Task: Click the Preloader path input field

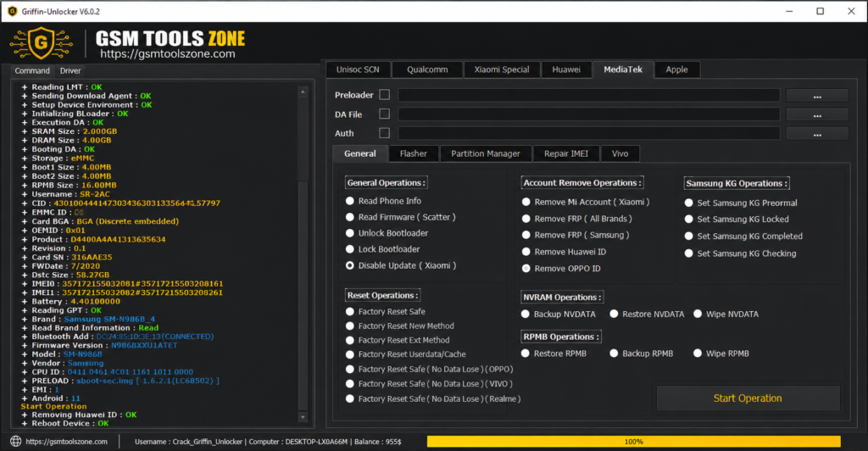Action: (x=589, y=95)
